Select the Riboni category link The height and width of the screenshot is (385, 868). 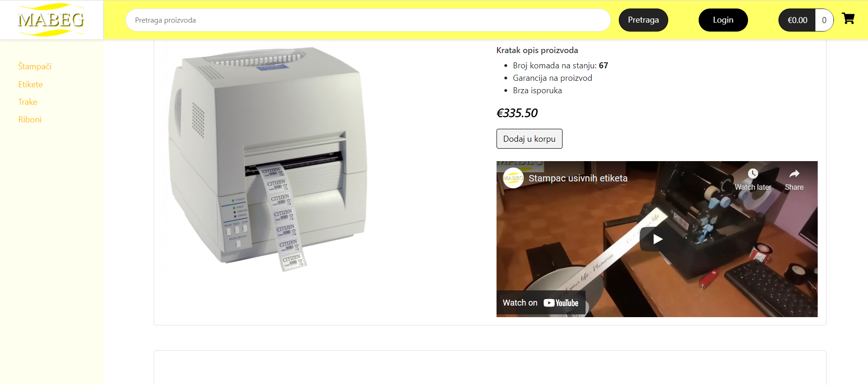coord(30,120)
